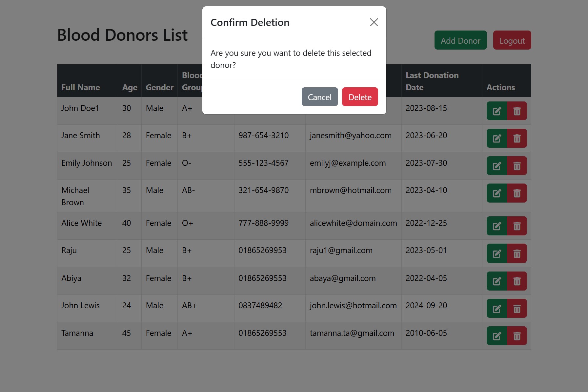Click trash icon for Jane Smith
588x392 pixels.
point(517,138)
